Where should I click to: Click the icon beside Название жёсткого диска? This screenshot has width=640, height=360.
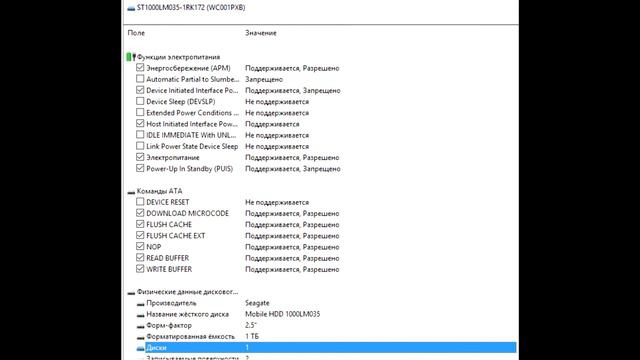(x=140, y=315)
